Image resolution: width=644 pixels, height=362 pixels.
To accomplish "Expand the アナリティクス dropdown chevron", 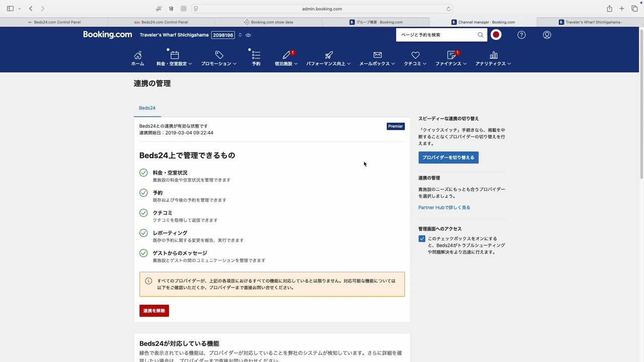I will 509,64.
